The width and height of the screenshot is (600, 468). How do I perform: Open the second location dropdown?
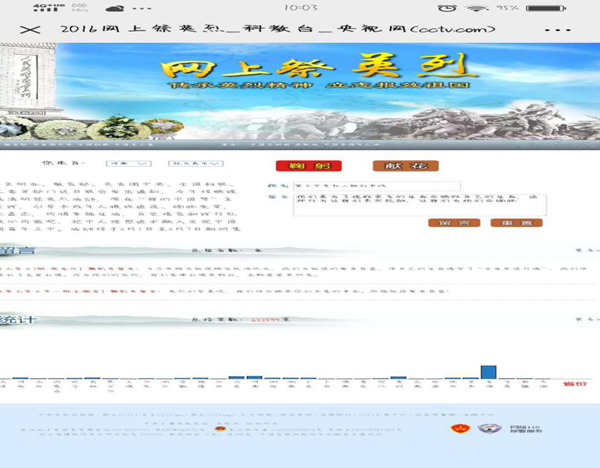point(188,162)
